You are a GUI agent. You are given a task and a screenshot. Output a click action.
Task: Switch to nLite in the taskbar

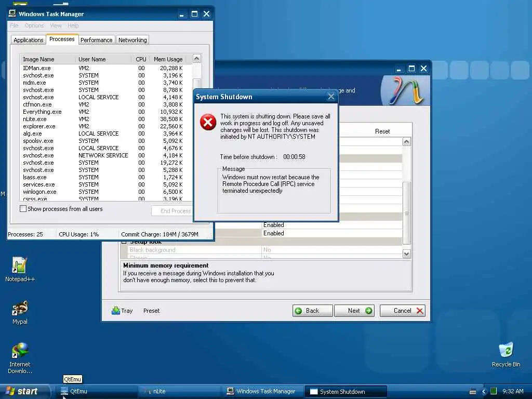[180, 391]
